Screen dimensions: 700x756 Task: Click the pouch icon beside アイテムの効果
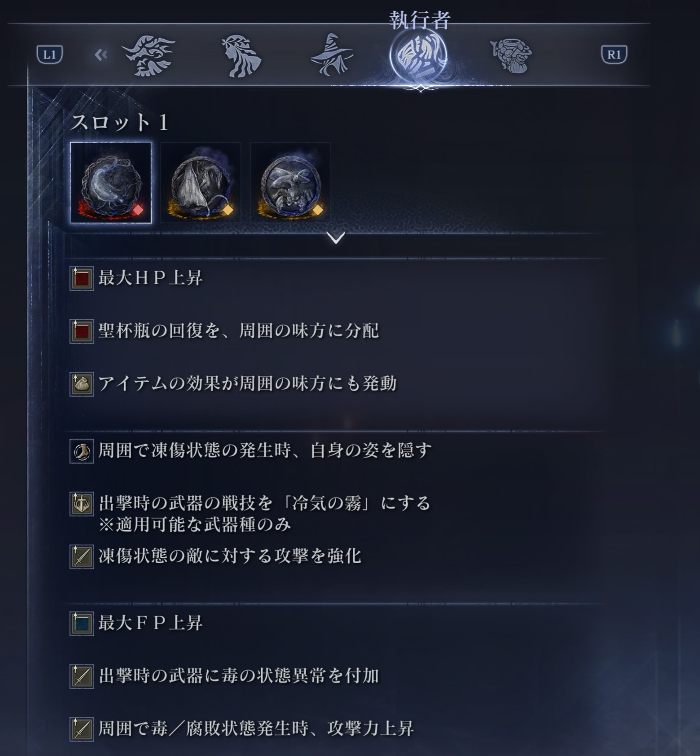(x=82, y=384)
